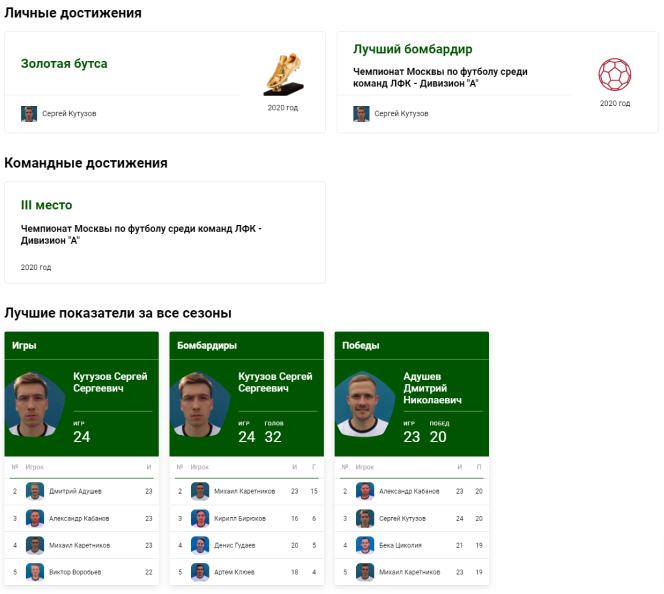Click the large player photo in the Игры card
The image size is (664, 594).
pyautogui.click(x=35, y=407)
